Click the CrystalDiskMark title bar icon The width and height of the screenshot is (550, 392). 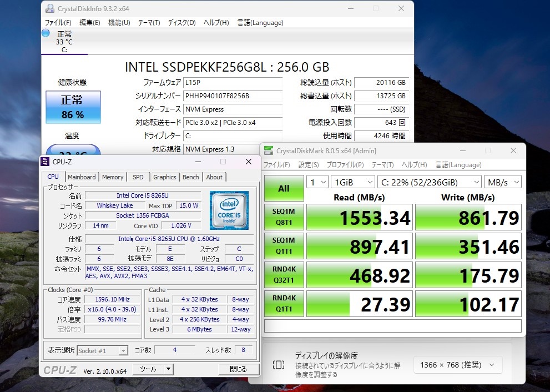click(x=269, y=150)
